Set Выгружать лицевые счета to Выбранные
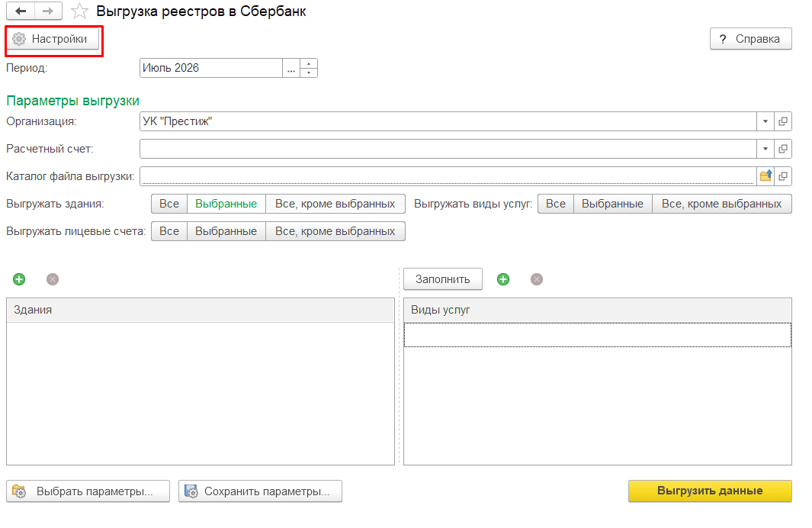This screenshot has width=812, height=528. pos(226,231)
